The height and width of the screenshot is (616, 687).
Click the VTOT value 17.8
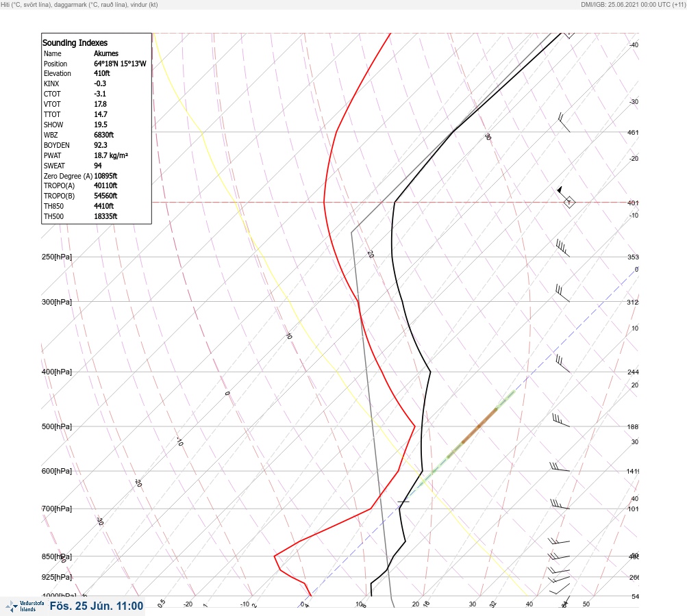point(100,104)
